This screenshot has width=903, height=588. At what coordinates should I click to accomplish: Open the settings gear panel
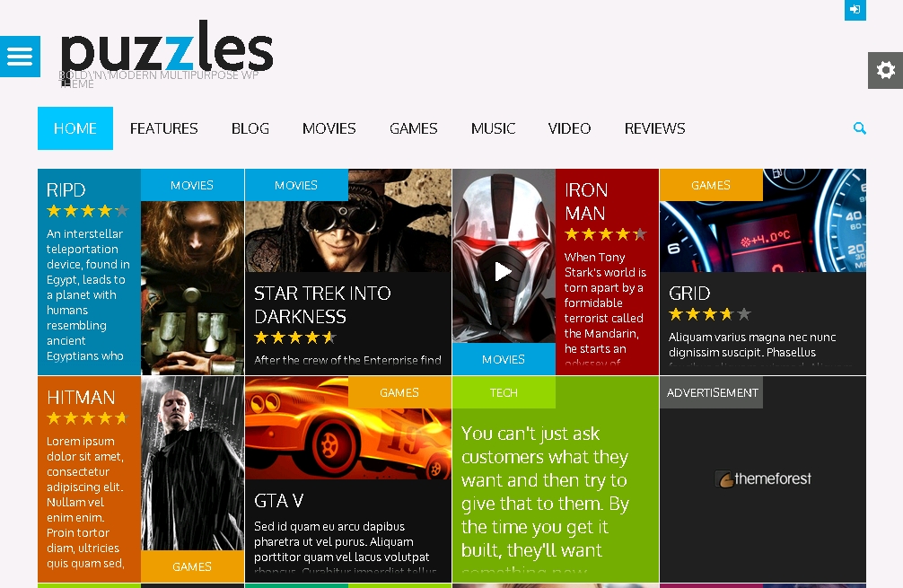[886, 70]
